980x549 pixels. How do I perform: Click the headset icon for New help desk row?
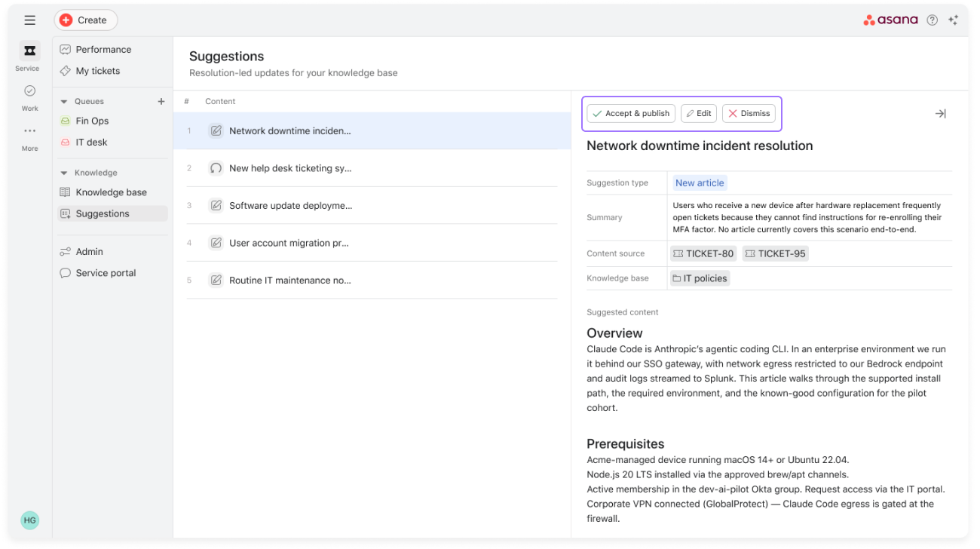216,168
